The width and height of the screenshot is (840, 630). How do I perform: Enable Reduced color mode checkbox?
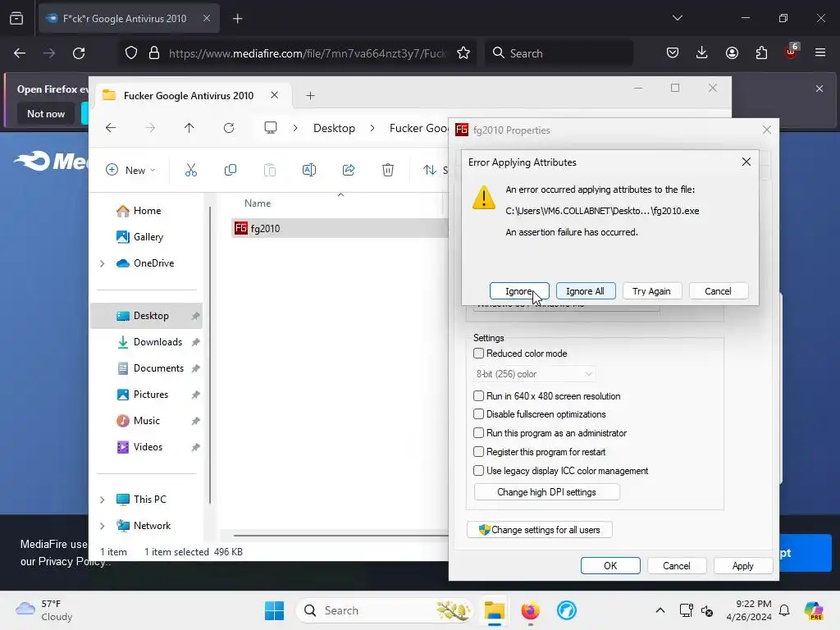[x=478, y=353]
